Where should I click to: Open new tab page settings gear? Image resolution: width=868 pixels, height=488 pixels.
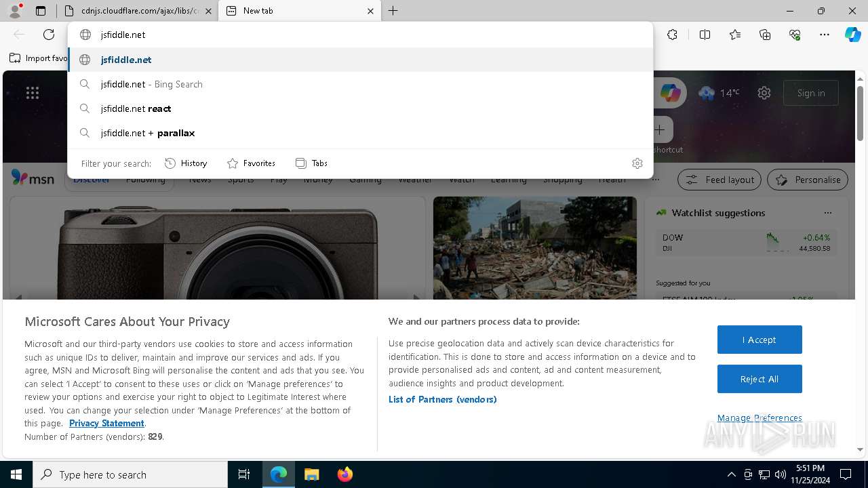pyautogui.click(x=764, y=93)
